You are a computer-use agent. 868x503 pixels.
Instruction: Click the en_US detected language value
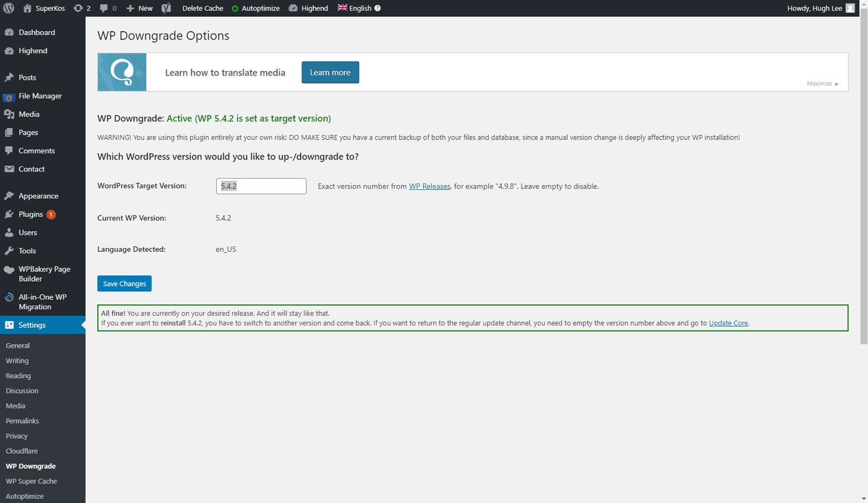click(x=226, y=250)
